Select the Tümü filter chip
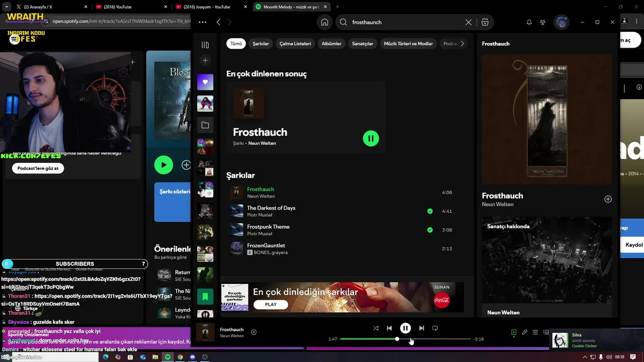This screenshot has width=644, height=362. pos(236,44)
